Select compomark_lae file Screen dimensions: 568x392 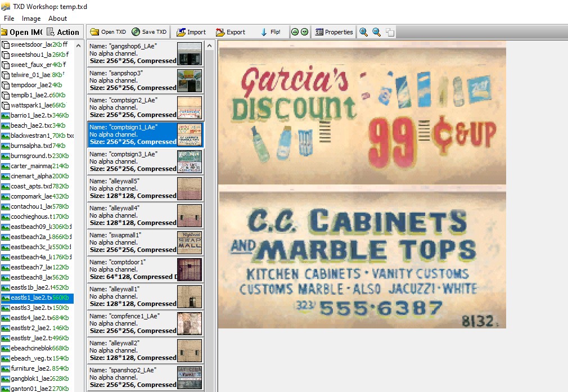[x=37, y=197]
